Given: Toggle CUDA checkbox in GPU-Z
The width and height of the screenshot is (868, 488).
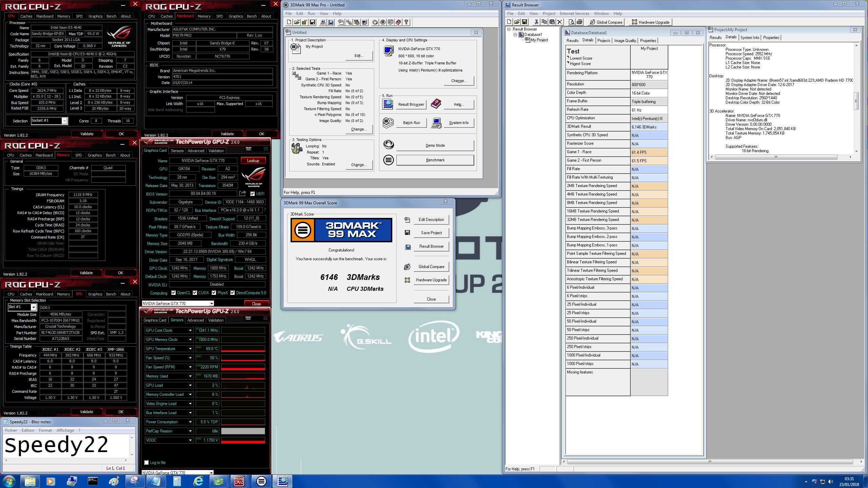Looking at the screenshot, I should pyautogui.click(x=195, y=293).
